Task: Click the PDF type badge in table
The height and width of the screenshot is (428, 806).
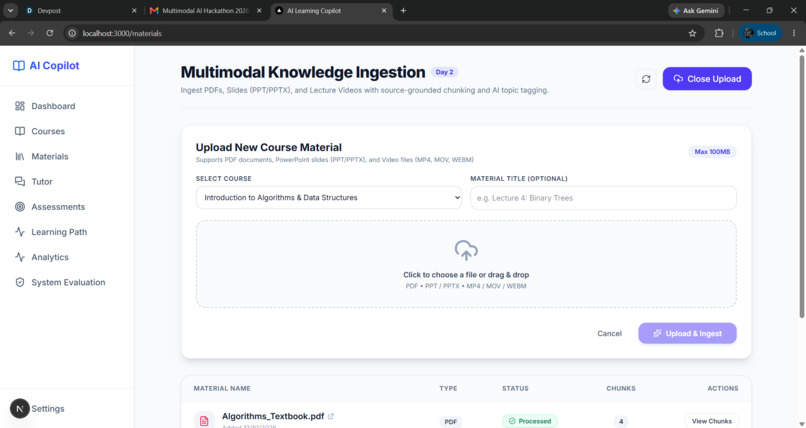Action: point(450,422)
